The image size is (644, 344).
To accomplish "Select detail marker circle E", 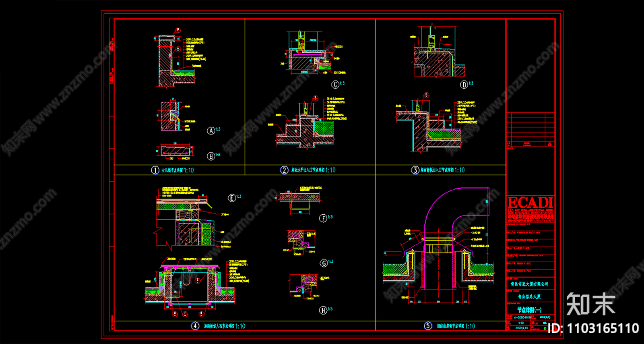I will point(232,198).
